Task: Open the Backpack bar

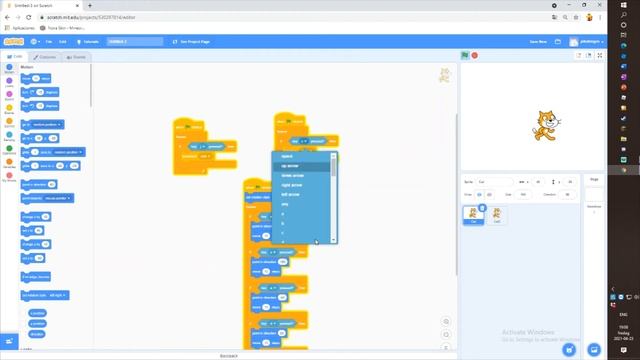Action: 229,356
